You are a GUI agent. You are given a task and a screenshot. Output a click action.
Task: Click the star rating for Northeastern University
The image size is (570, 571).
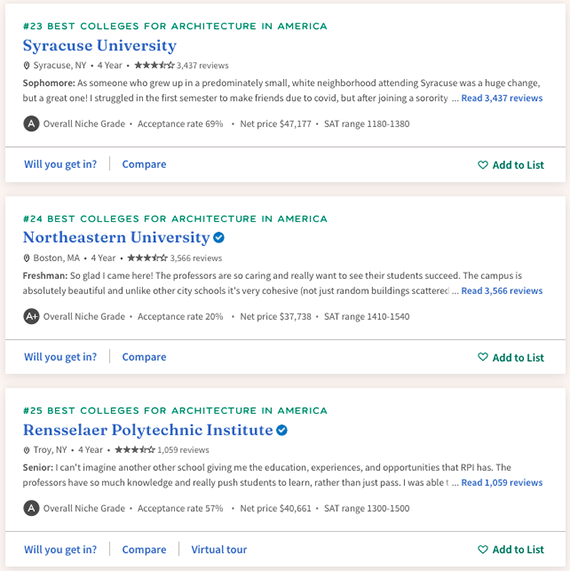pyautogui.click(x=147, y=258)
